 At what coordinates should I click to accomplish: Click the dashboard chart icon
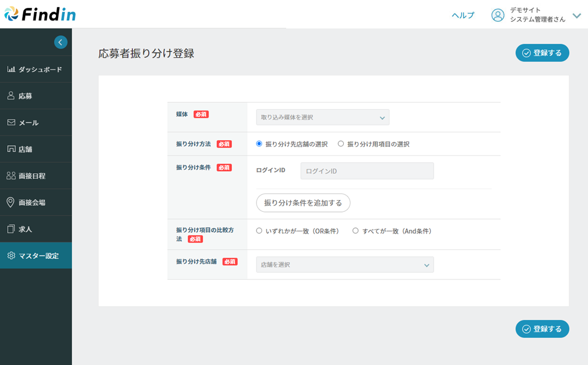pyautogui.click(x=11, y=69)
